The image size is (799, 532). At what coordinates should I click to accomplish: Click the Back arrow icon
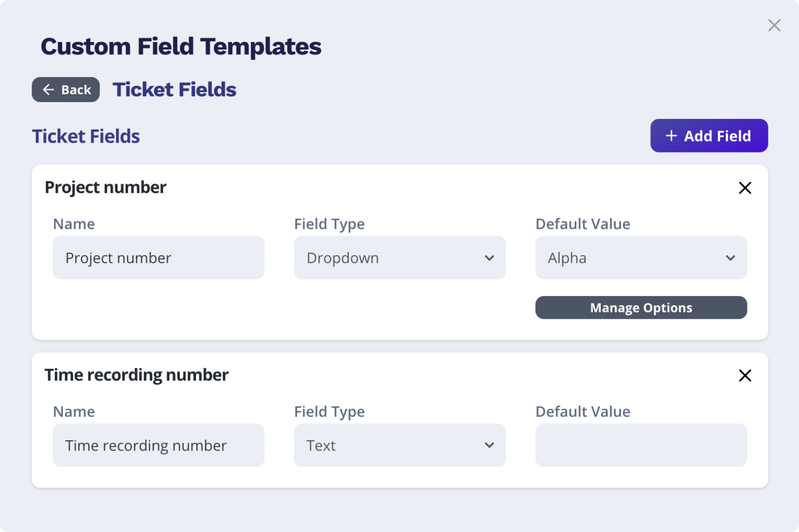coord(48,89)
